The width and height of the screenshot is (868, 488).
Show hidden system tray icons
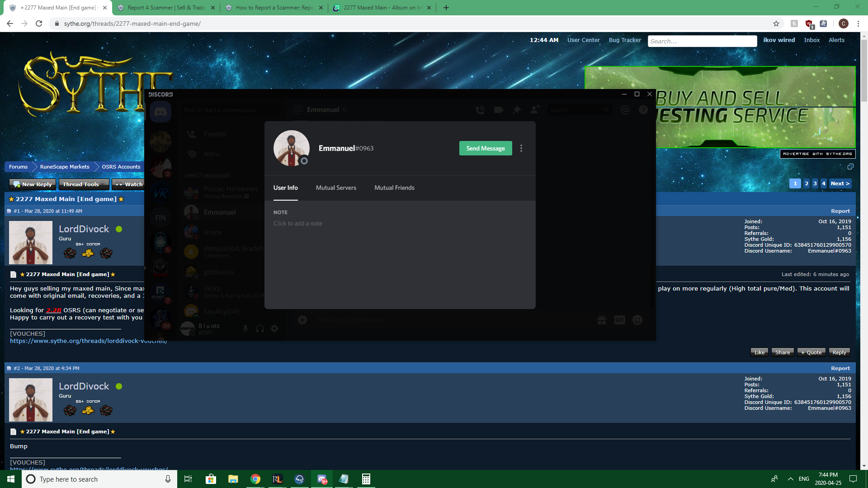[790, 479]
